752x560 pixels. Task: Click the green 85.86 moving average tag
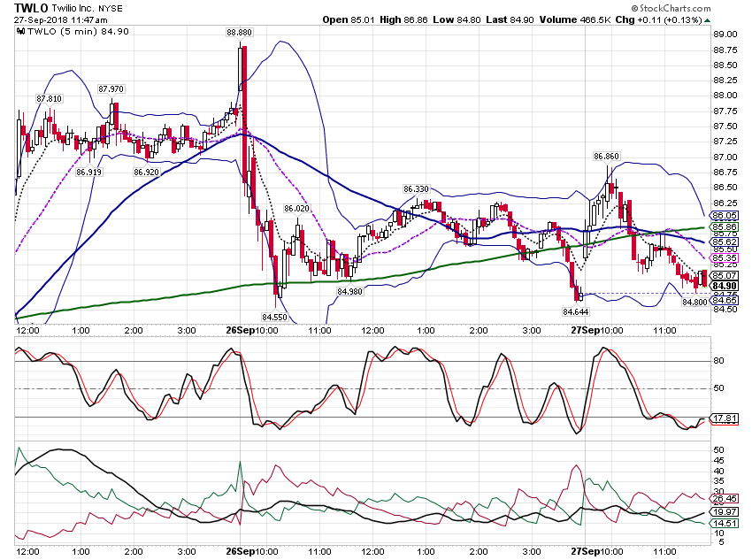coord(725,226)
